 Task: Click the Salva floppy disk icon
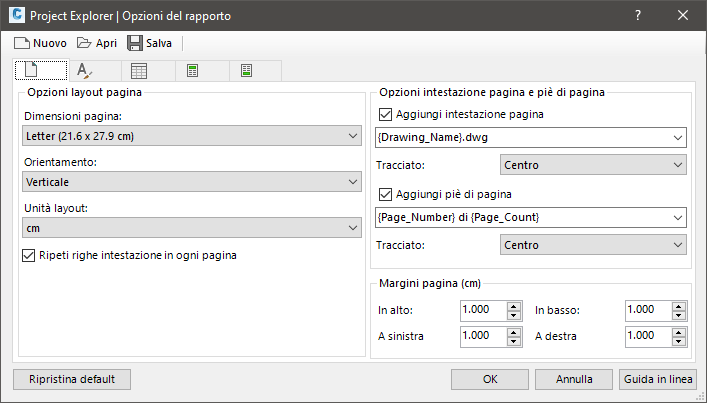(135, 43)
